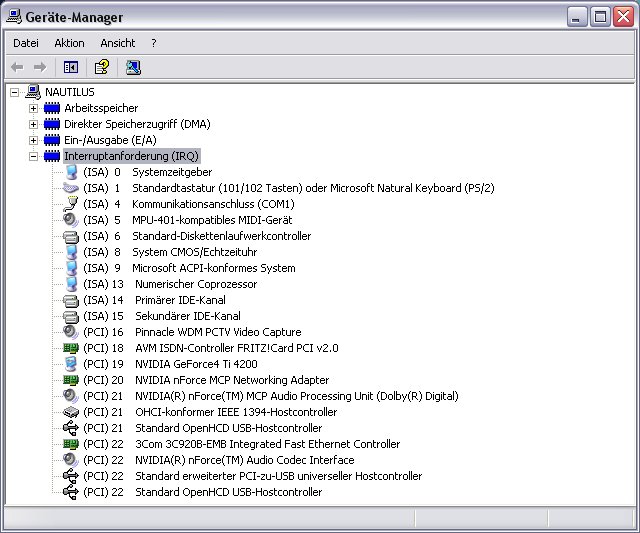Click the Diskettenlaufwerkcontroller icon
This screenshot has width=640, height=533.
(x=71, y=236)
